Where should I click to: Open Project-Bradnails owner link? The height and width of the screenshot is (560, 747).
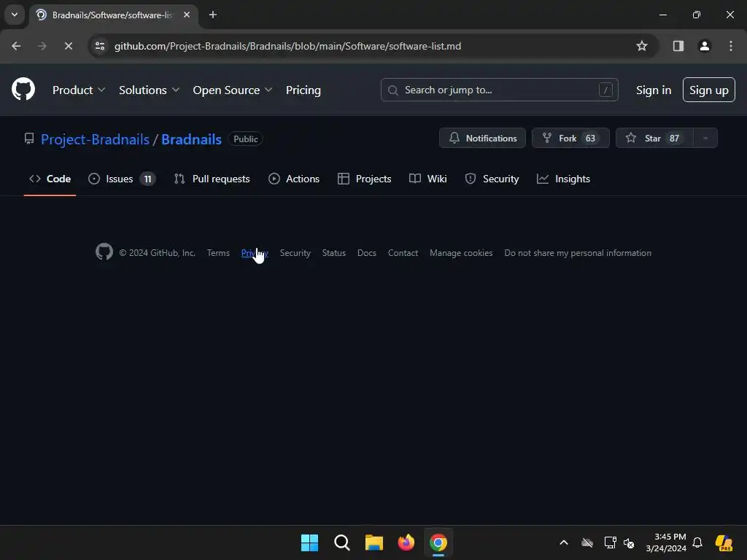click(95, 139)
